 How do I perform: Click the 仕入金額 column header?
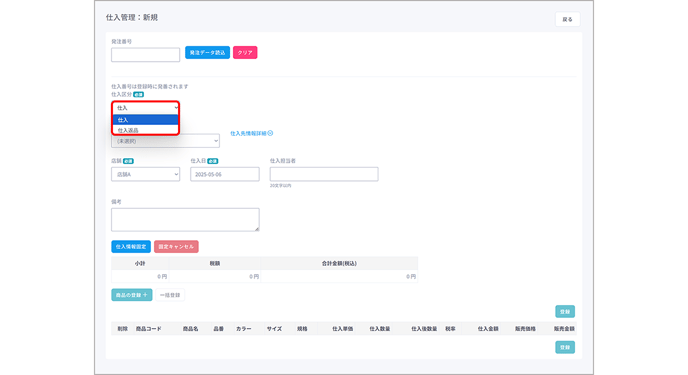click(488, 329)
